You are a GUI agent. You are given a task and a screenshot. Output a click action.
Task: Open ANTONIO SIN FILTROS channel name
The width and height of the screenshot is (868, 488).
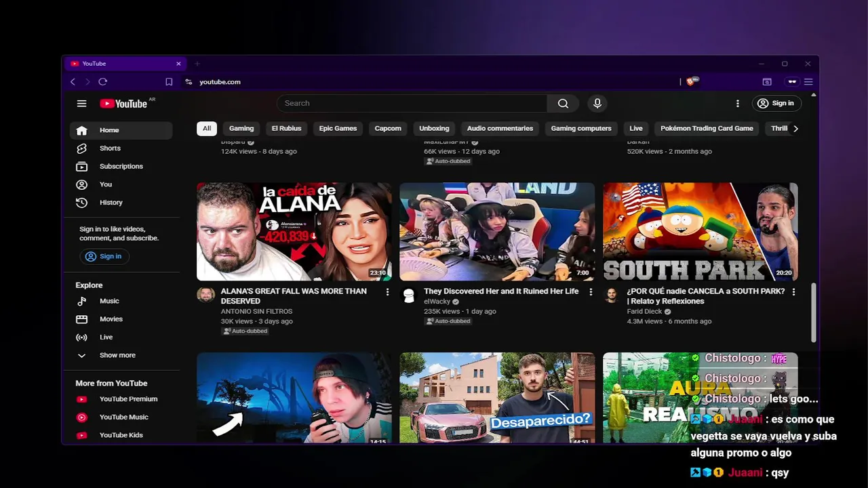click(x=256, y=312)
